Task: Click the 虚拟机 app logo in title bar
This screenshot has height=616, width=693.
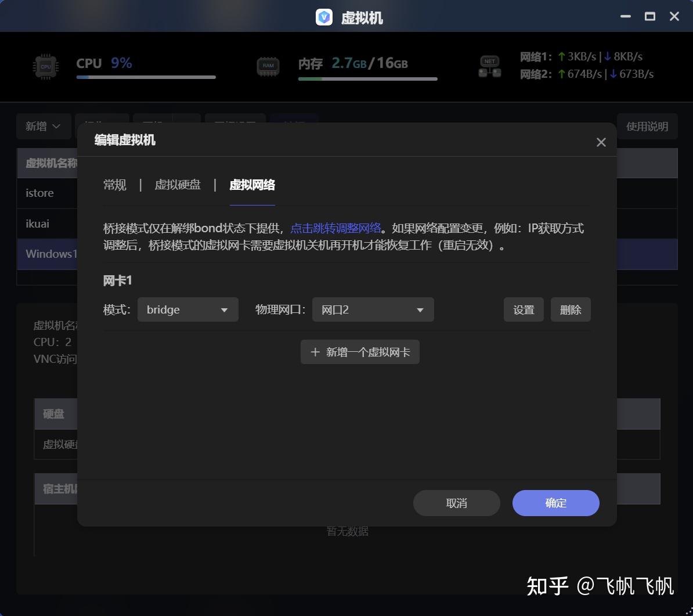Action: click(x=323, y=17)
